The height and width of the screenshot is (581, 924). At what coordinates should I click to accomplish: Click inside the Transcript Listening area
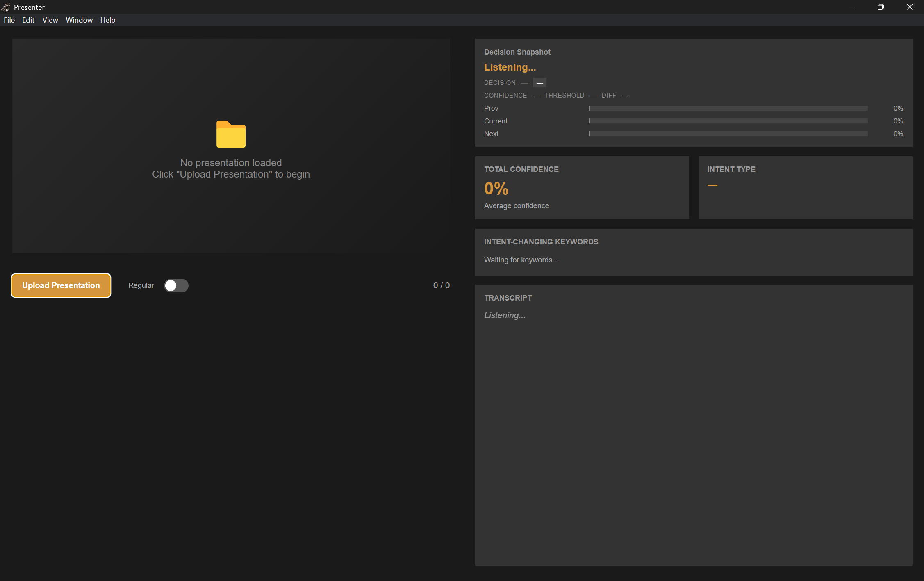[505, 315]
